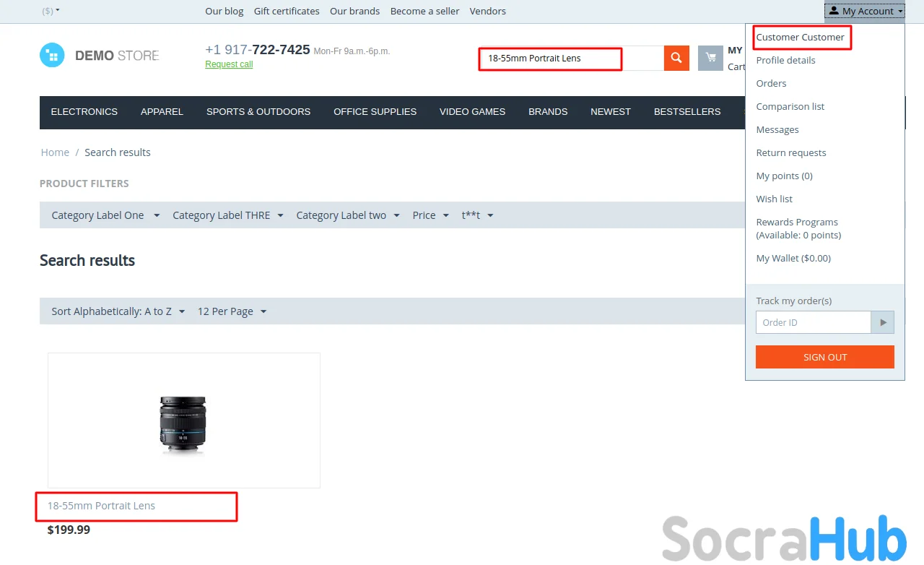Expand the Price filter dropdown

(x=430, y=215)
